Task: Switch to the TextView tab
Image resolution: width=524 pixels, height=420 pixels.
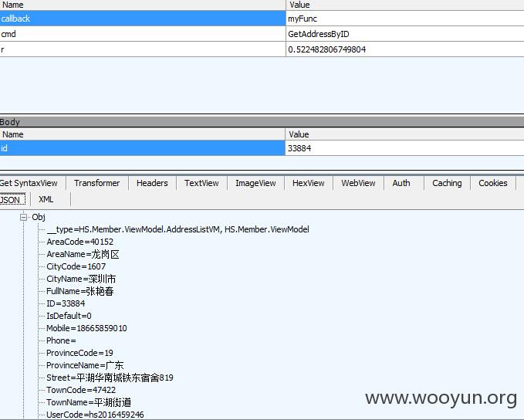Action: click(201, 183)
